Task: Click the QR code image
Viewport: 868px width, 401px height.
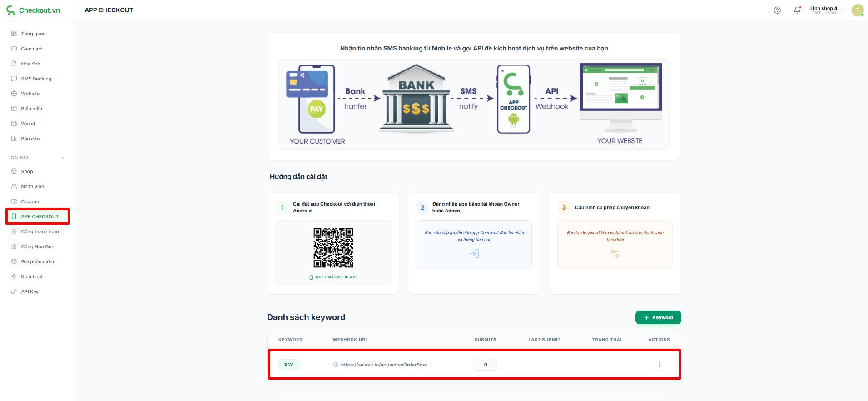Action: (x=333, y=248)
